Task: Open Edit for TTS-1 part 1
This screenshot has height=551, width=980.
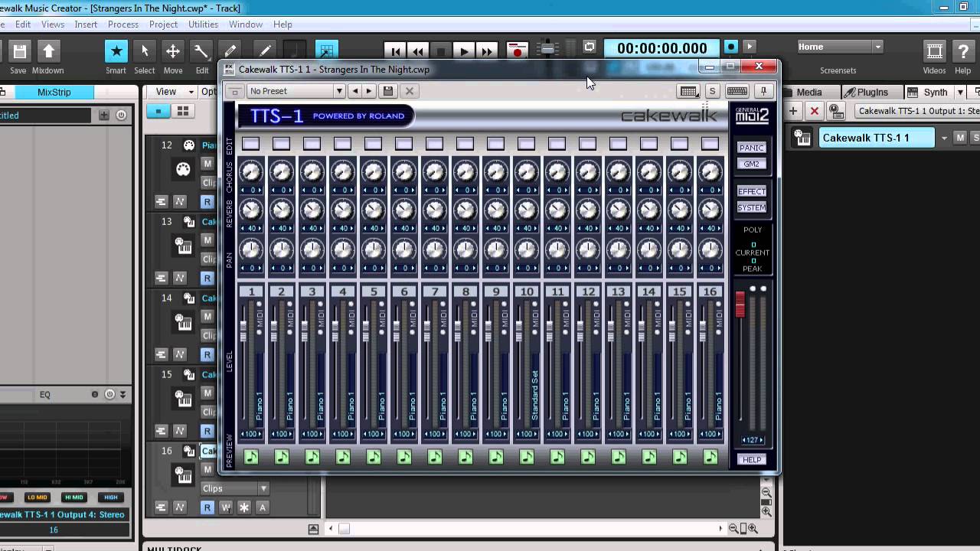Action: pos(250,143)
